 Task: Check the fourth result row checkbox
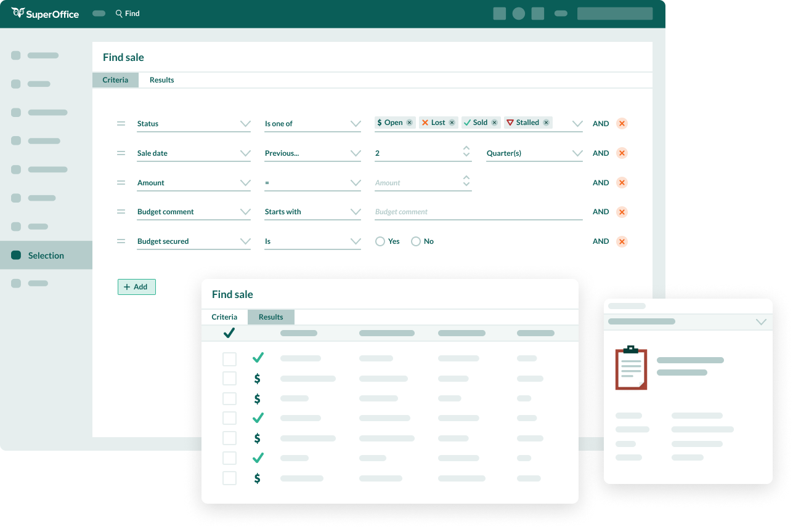[229, 418]
